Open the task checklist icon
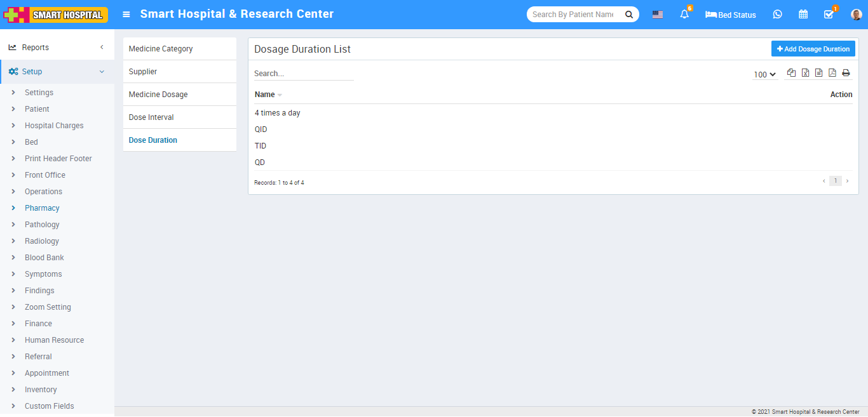 [x=829, y=14]
